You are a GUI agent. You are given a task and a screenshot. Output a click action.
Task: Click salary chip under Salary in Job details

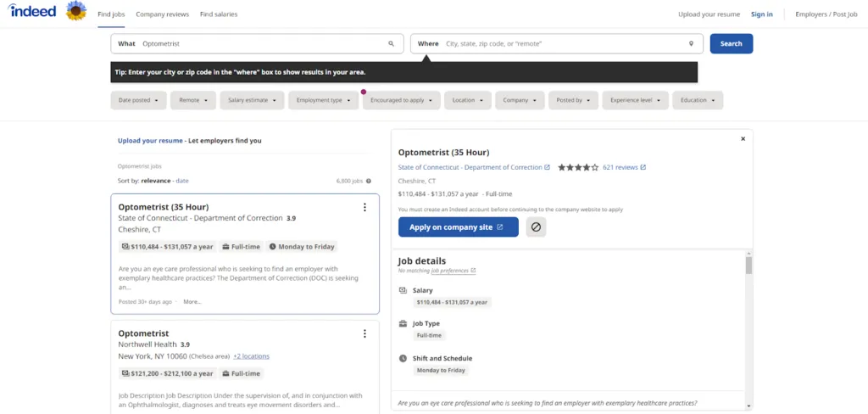click(x=452, y=302)
